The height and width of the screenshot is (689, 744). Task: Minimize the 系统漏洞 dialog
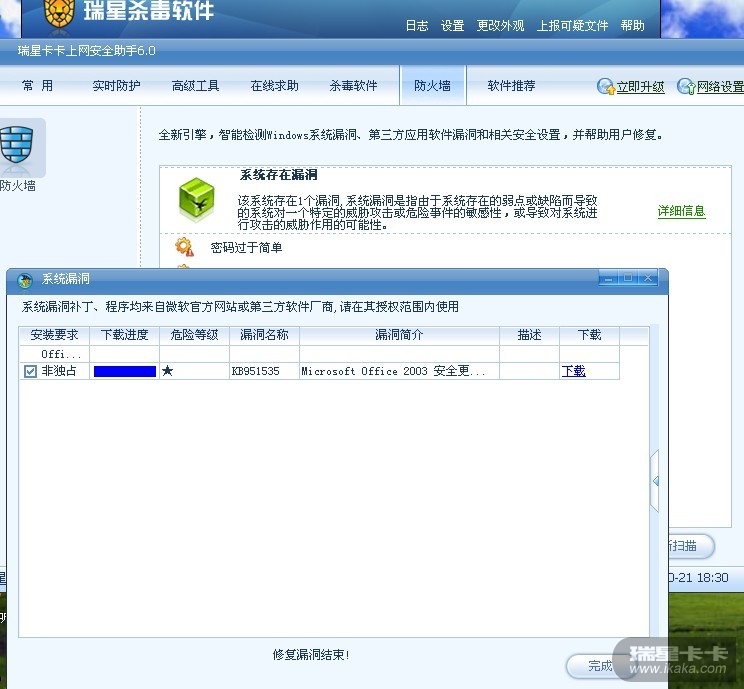608,278
